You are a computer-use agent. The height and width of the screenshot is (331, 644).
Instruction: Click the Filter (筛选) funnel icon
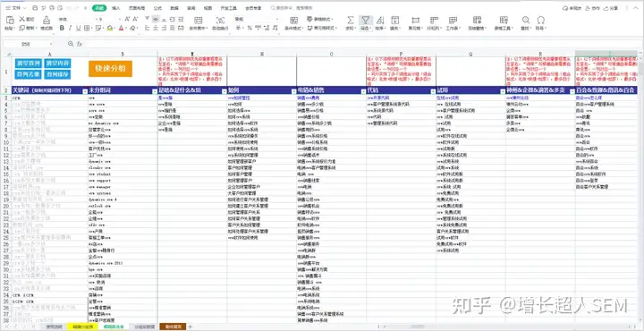point(365,20)
